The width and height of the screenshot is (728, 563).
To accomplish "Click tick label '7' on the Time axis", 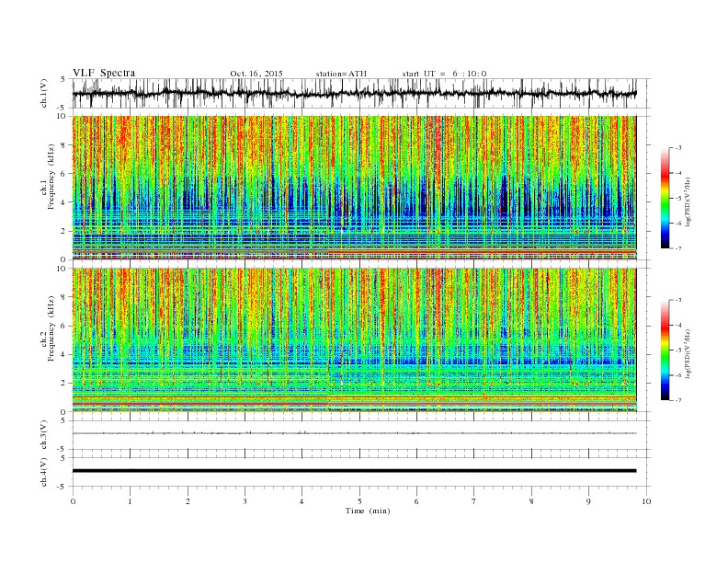I will click(474, 501).
